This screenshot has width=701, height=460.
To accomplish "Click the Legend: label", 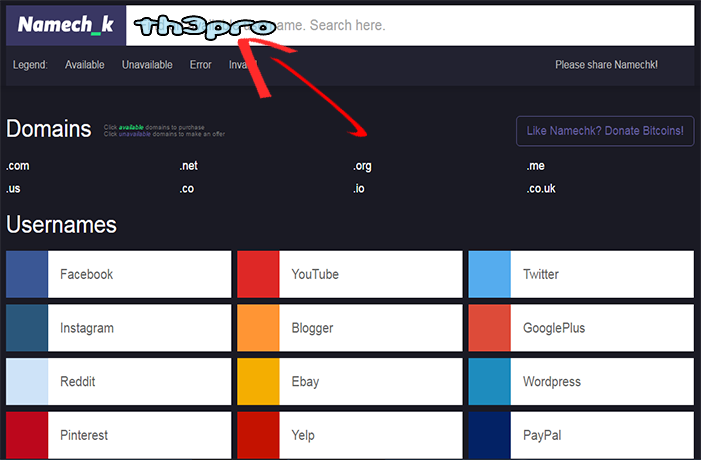I will coord(30,65).
